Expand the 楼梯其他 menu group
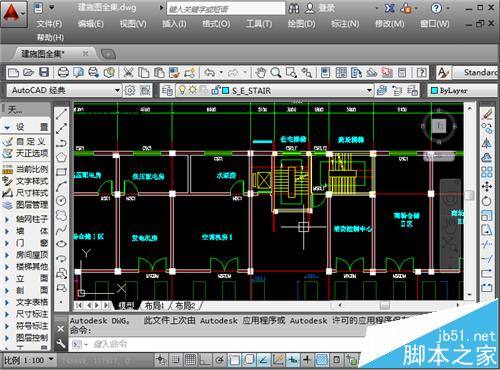Screen dimensions: 500x370 pos(7,267)
